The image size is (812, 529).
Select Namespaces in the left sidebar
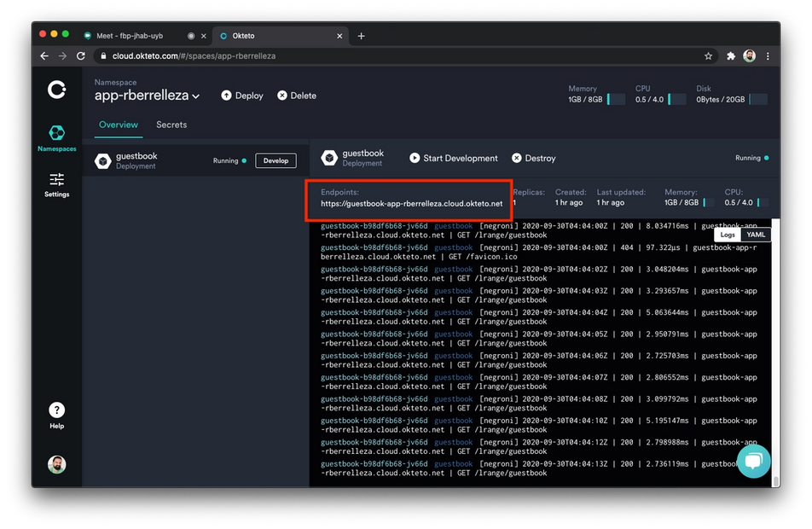pos(56,138)
